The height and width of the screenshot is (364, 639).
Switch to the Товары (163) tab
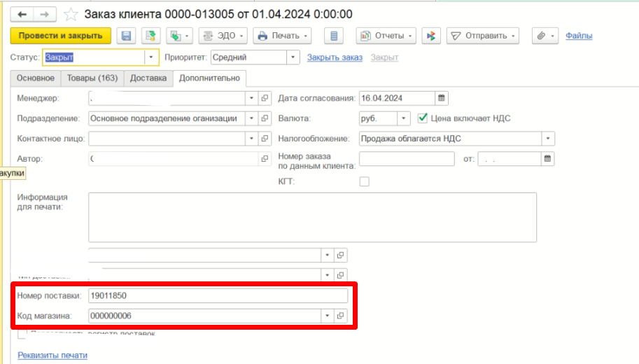(x=92, y=78)
